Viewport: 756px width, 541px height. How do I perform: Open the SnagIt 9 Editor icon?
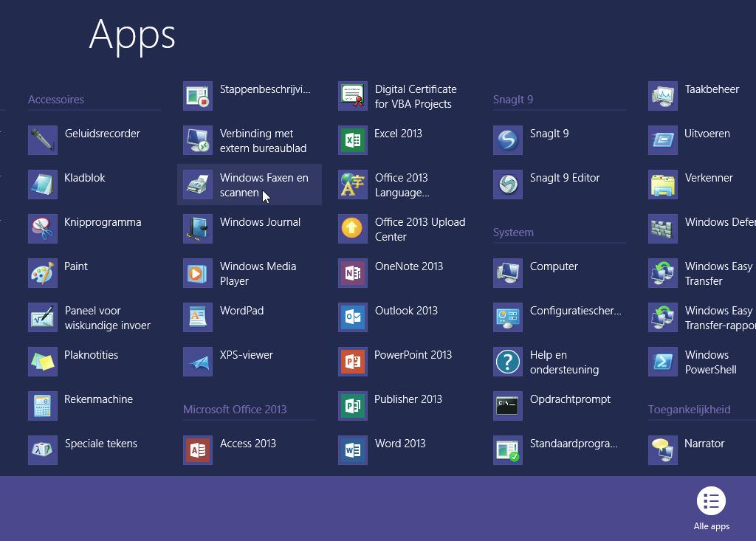tap(508, 185)
